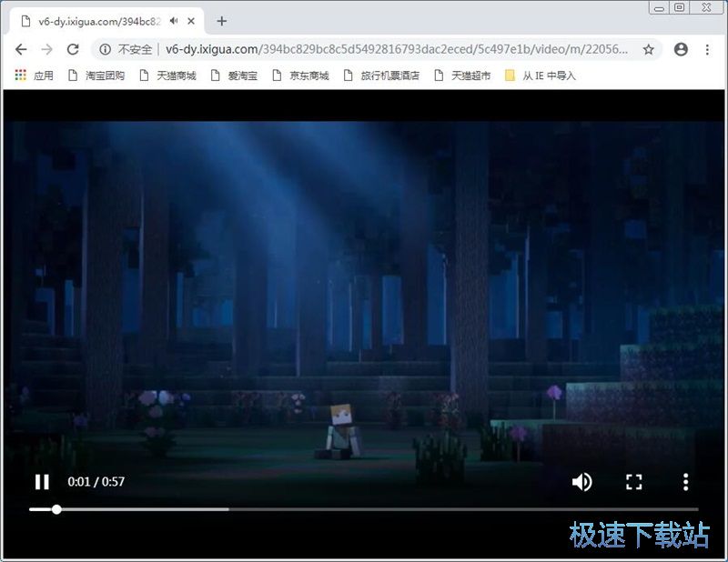The height and width of the screenshot is (562, 728).
Task: Switch to the v6-dy.ixigua.com tab
Action: [x=100, y=20]
